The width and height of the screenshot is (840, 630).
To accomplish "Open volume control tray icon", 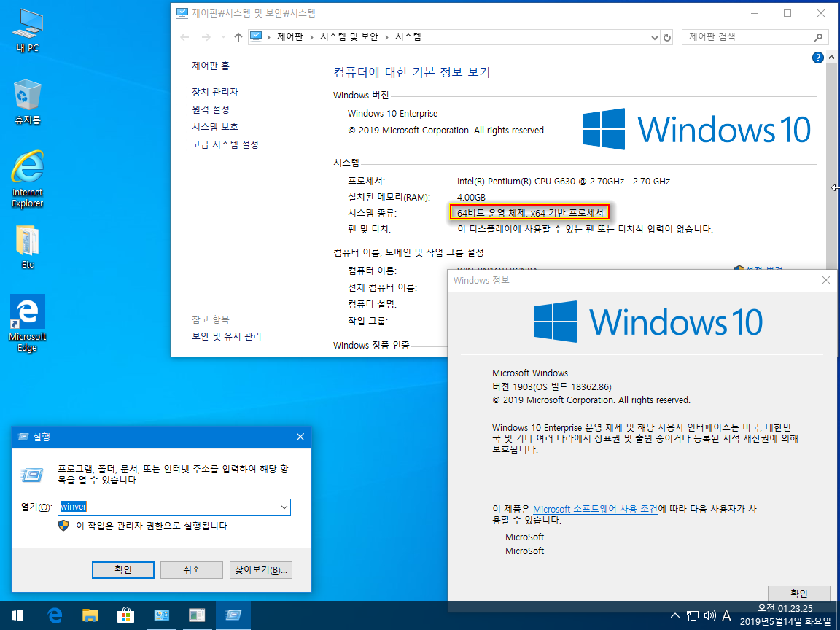I will tap(709, 615).
